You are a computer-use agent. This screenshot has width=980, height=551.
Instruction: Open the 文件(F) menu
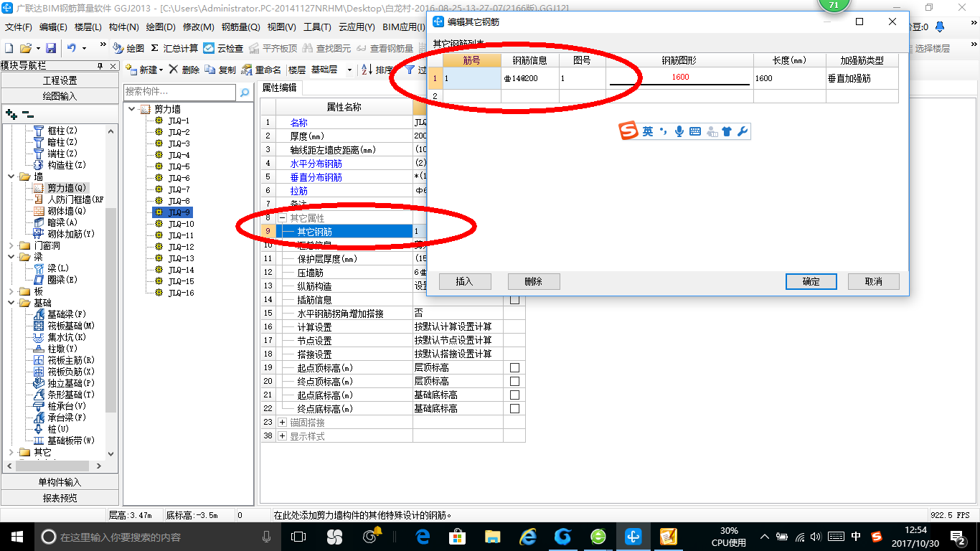point(18,27)
